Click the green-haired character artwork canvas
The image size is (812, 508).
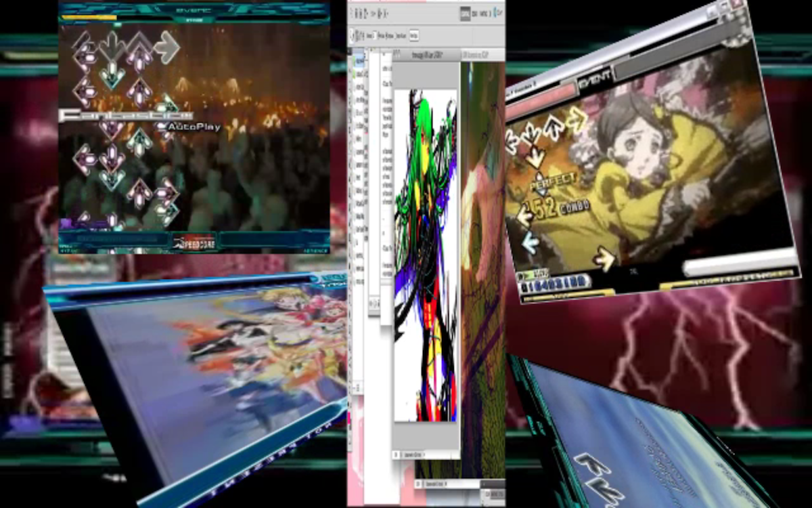425,257
